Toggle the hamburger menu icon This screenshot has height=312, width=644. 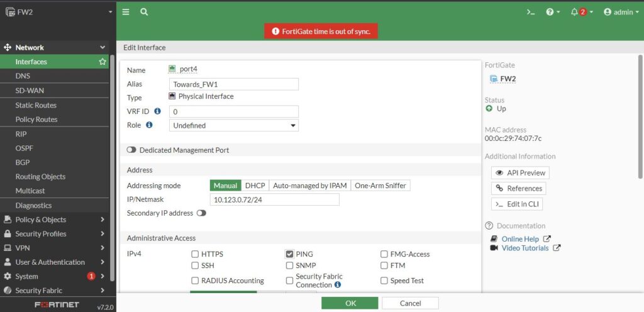[x=126, y=12]
